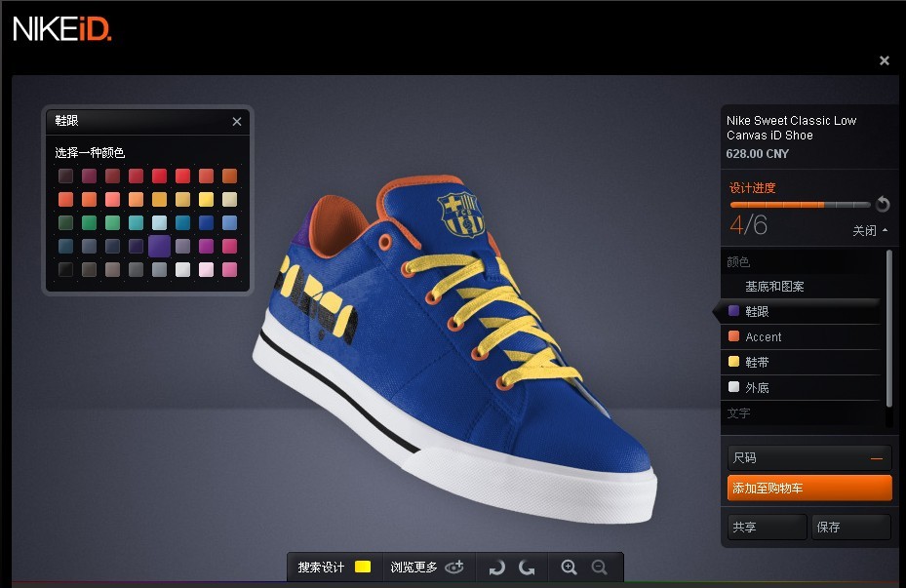
Task: Open the 颜色 color section header
Action: click(737, 261)
